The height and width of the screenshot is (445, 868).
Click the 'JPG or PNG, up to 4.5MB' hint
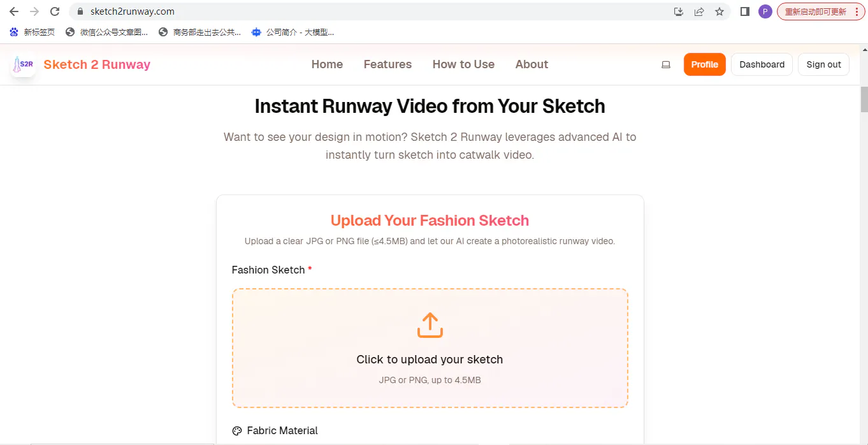(430, 380)
